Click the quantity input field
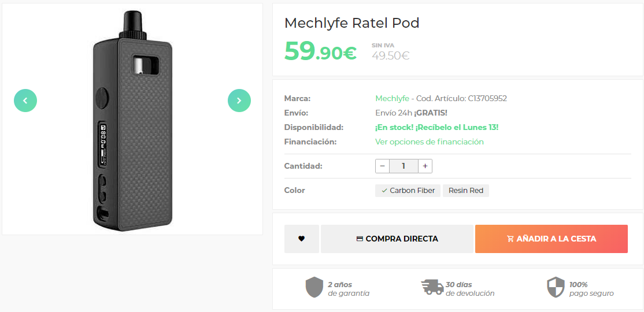The image size is (644, 312). [404, 166]
